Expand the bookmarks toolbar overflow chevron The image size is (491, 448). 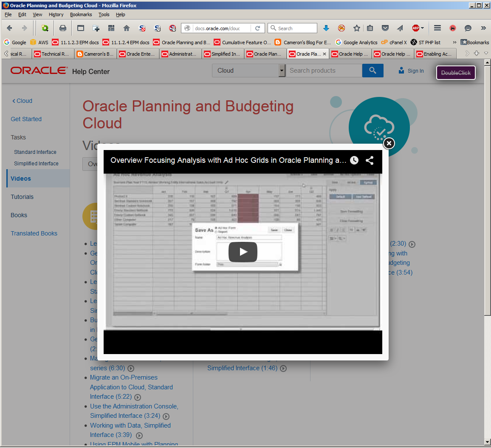pyautogui.click(x=454, y=43)
